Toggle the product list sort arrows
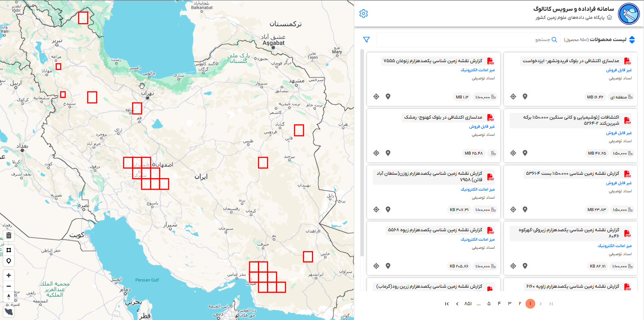Screen dimensions: 644x320 point(632,40)
